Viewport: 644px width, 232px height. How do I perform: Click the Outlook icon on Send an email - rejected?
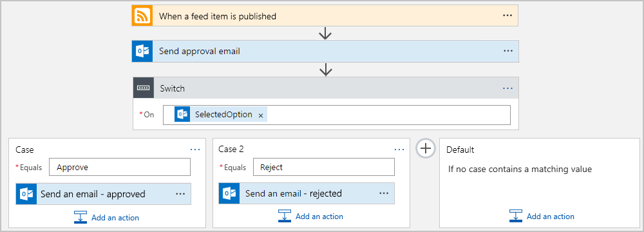(229, 193)
